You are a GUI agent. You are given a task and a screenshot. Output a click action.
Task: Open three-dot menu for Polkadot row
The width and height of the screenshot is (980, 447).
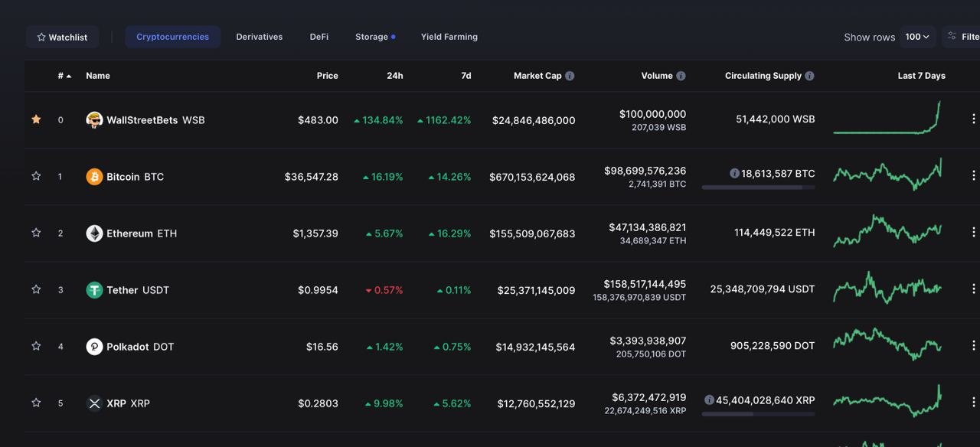[x=973, y=345]
